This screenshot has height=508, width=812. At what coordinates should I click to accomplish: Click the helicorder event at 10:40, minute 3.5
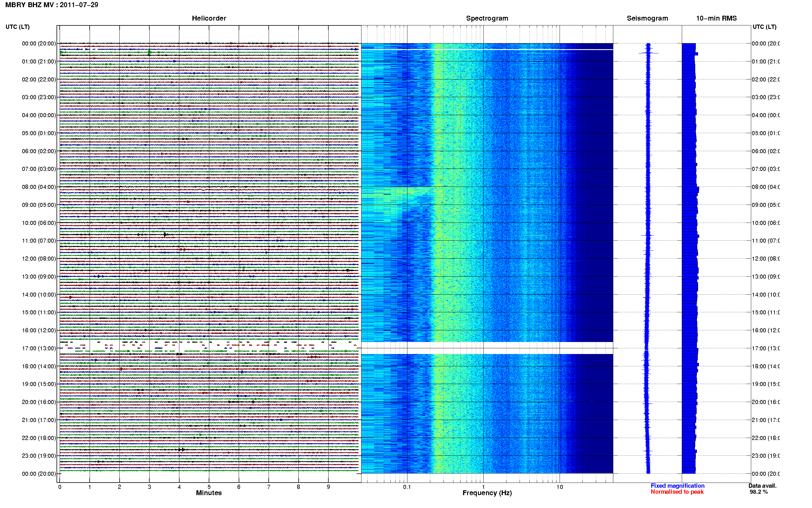[165, 234]
